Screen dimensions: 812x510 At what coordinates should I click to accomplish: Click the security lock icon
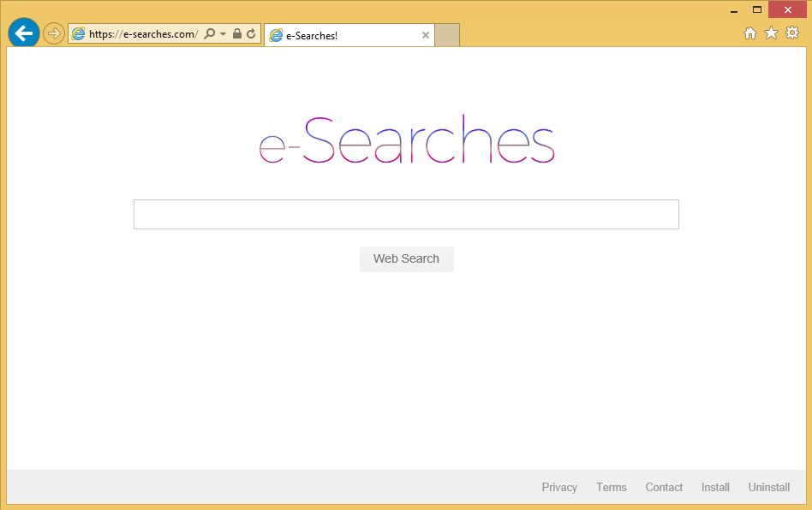click(x=237, y=34)
